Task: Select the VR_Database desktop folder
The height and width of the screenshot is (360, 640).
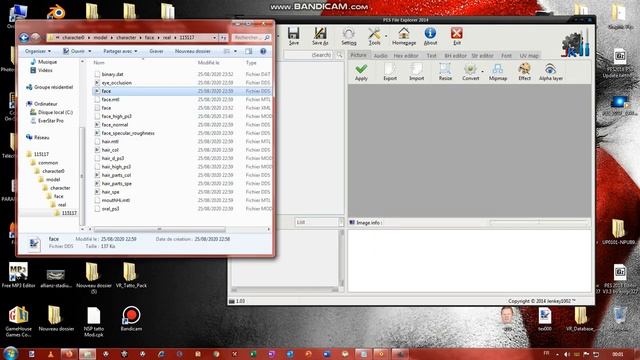Action: 580,319
